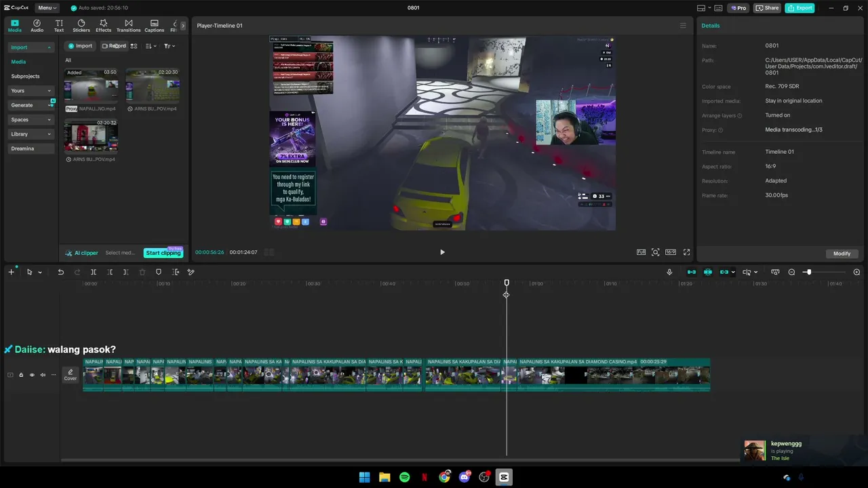Click the undo arrow in timeline toolbar
The height and width of the screenshot is (488, 868).
click(60, 272)
